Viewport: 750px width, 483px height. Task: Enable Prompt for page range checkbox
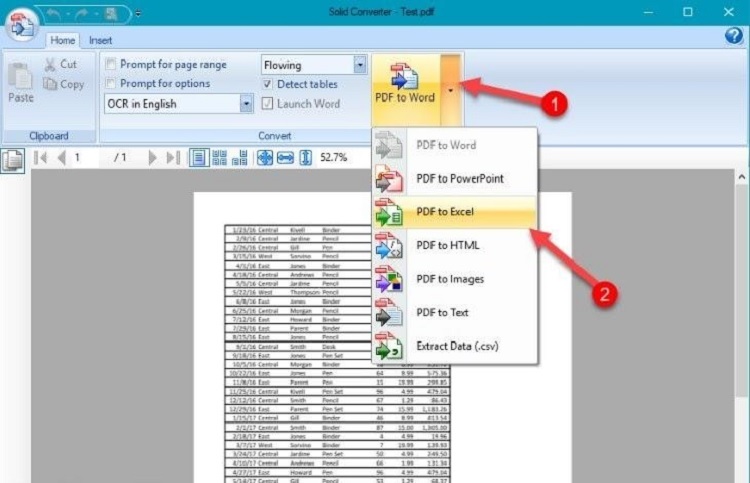110,64
